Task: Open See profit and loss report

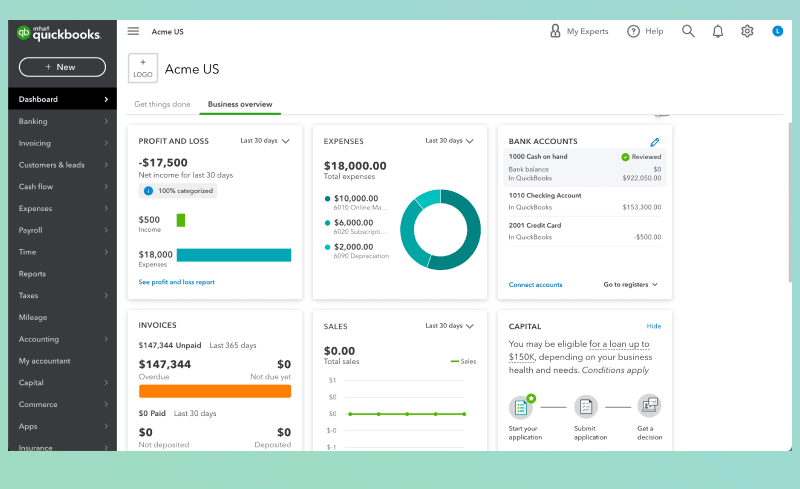Action: (x=177, y=282)
